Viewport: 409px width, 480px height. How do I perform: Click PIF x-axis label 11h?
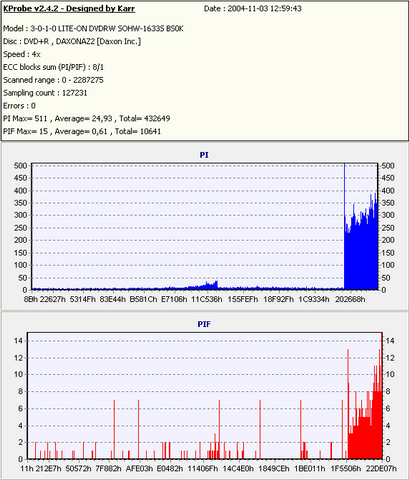point(27,469)
